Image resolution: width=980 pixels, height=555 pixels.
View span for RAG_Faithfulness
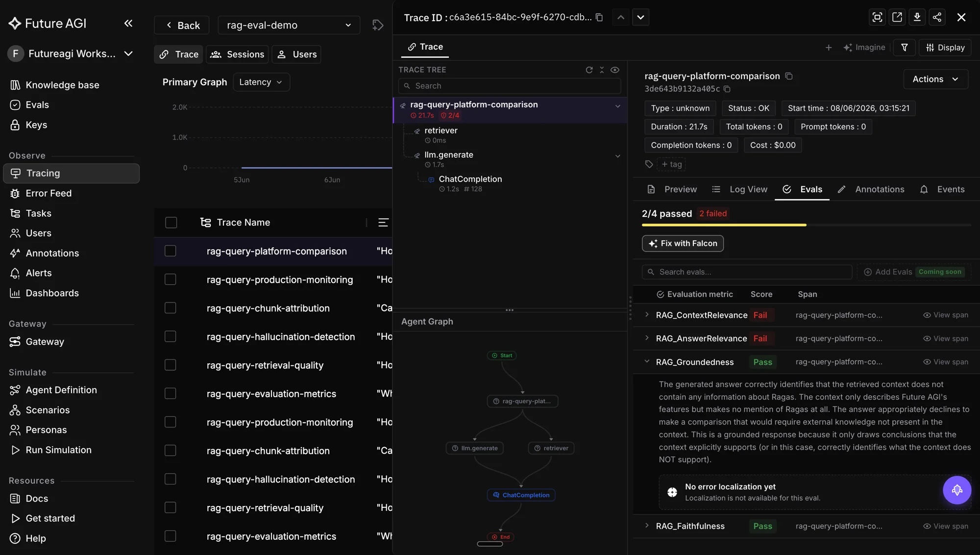point(945,526)
